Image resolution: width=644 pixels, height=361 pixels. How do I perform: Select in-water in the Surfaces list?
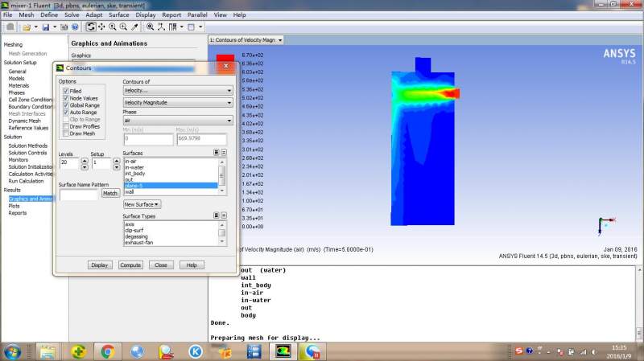171,167
